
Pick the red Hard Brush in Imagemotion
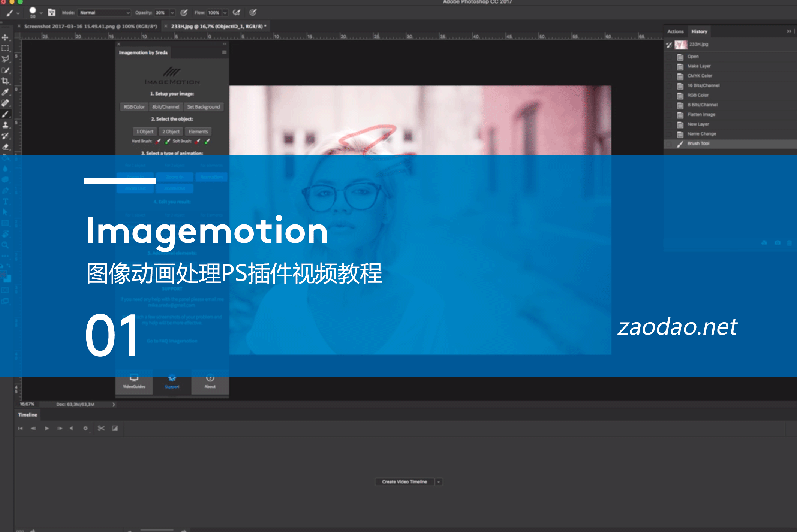[158, 141]
